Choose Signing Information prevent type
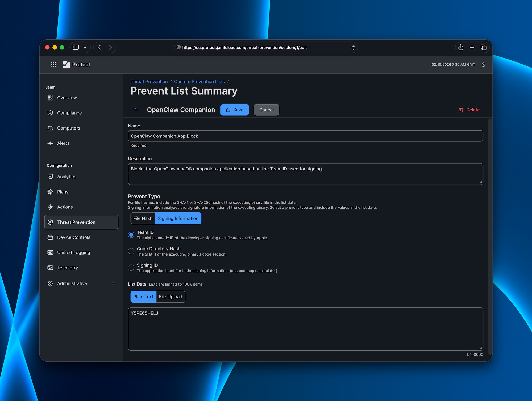Screen dimensions: 532x401 point(178,218)
